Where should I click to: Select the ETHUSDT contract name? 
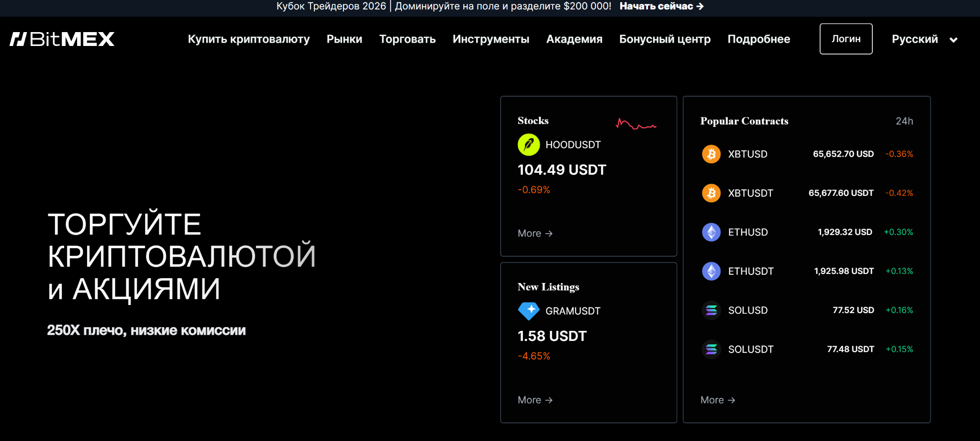[751, 271]
